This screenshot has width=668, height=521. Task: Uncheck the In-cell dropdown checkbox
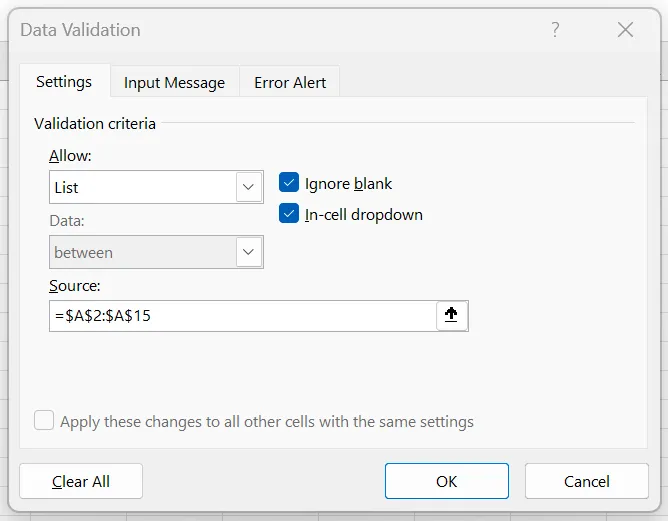[289, 213]
